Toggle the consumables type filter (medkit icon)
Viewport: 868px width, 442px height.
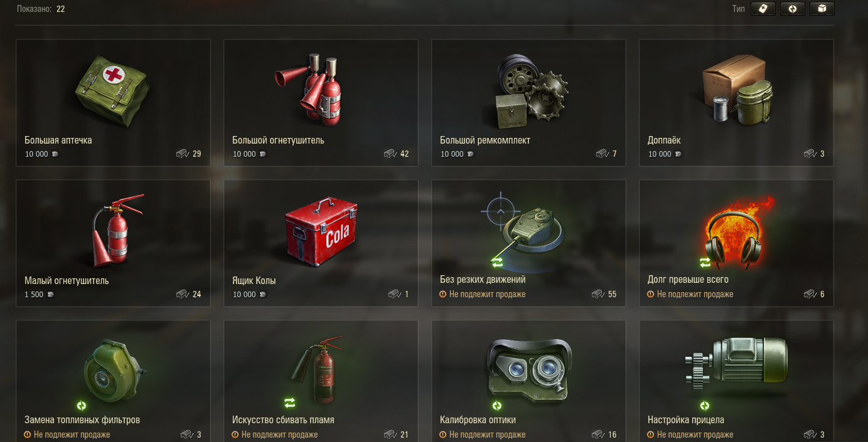pos(763,9)
